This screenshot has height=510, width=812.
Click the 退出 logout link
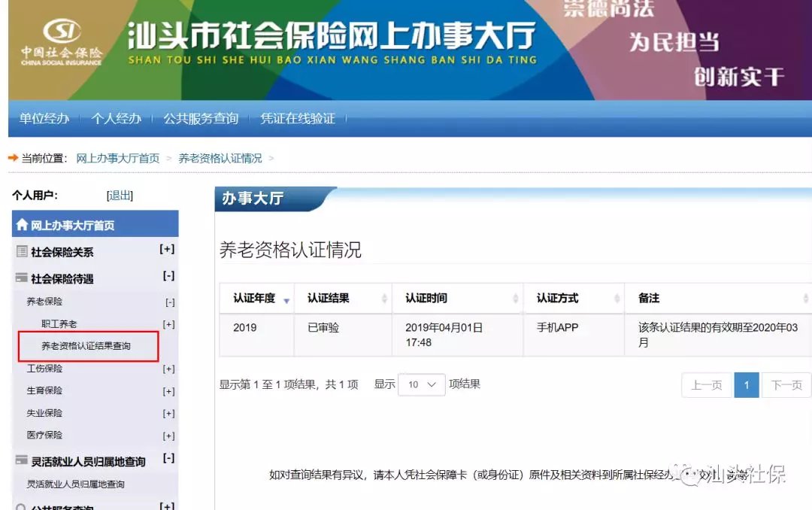click(x=120, y=196)
